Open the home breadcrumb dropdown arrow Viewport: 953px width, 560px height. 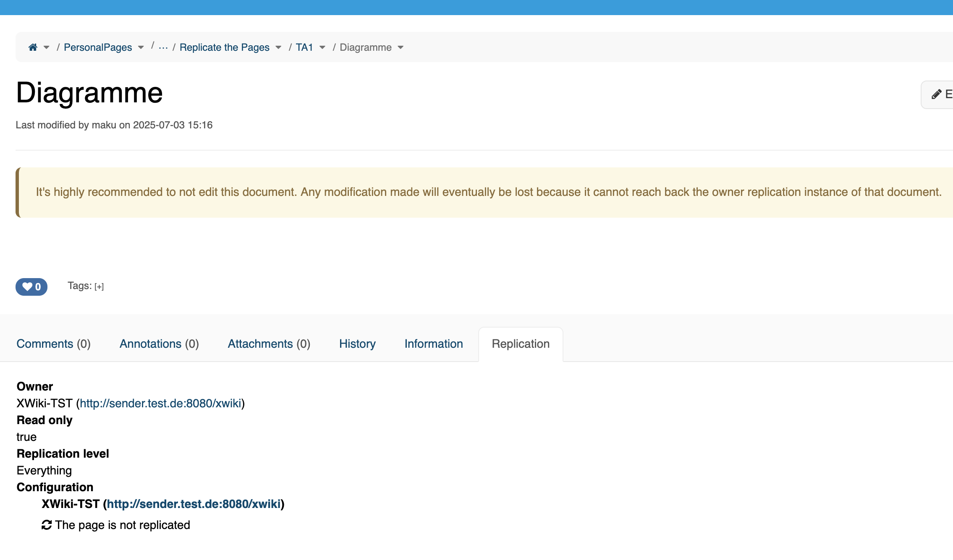[x=46, y=47]
